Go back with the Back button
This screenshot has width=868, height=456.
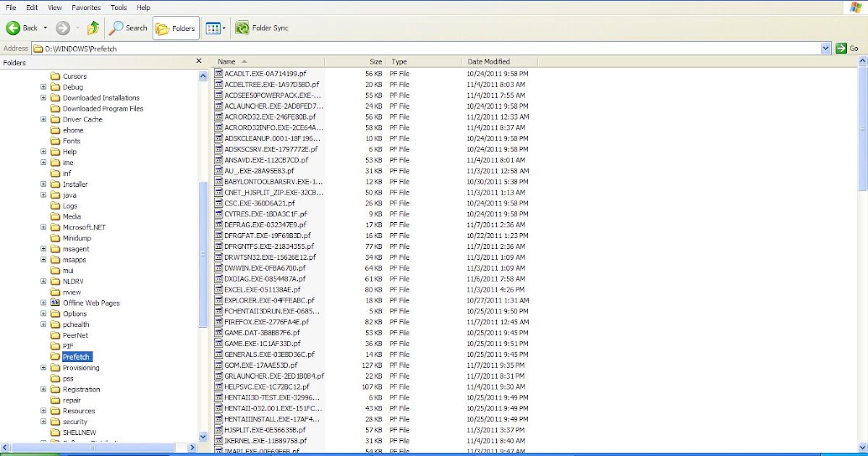pos(22,28)
